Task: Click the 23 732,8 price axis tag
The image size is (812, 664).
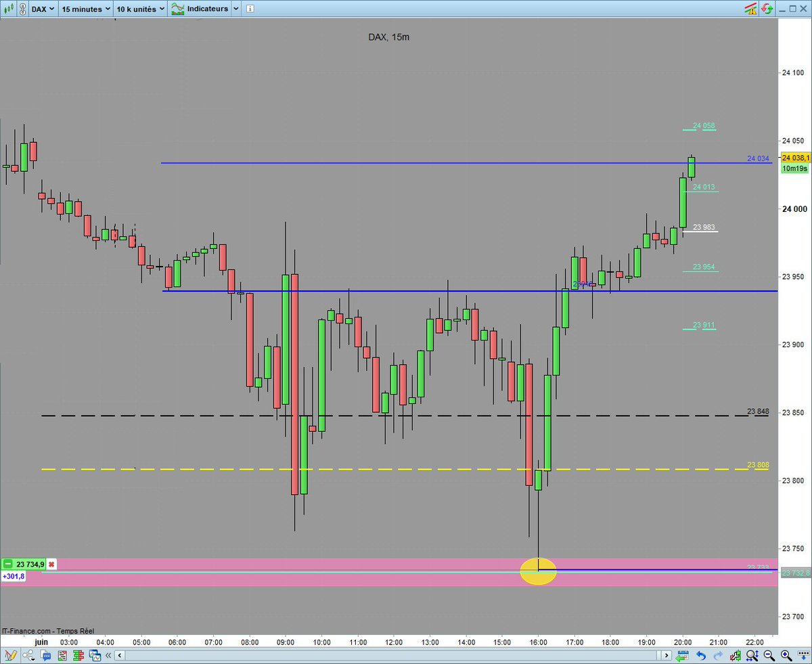Action: click(x=796, y=573)
